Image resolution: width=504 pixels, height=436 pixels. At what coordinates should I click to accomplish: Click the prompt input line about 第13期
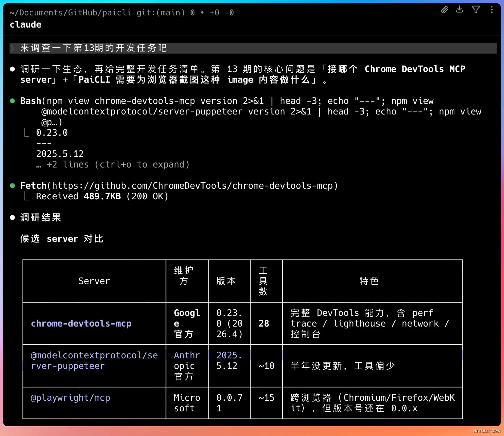[253, 48]
